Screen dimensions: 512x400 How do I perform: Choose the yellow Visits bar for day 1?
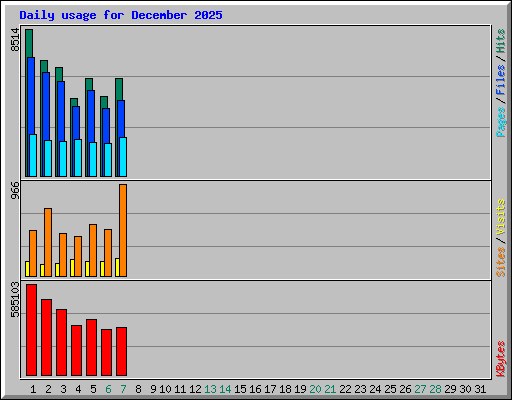(x=27, y=269)
